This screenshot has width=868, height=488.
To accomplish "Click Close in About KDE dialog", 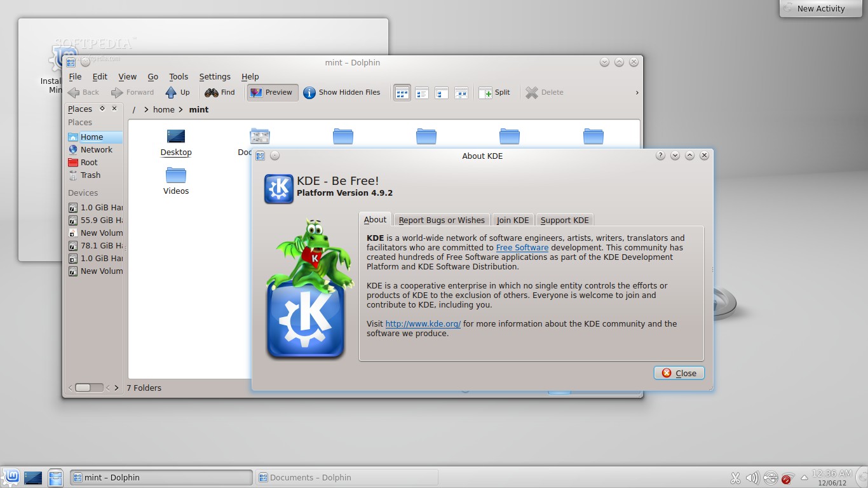I will (679, 373).
